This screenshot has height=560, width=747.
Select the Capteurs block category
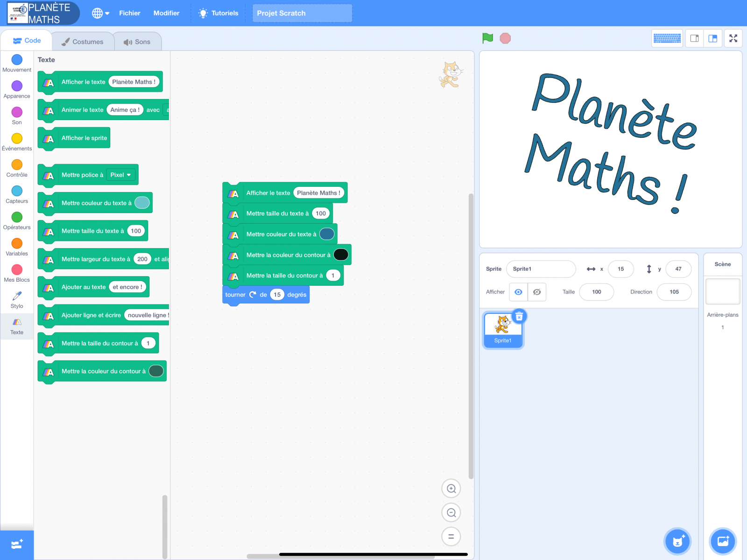coord(17,194)
